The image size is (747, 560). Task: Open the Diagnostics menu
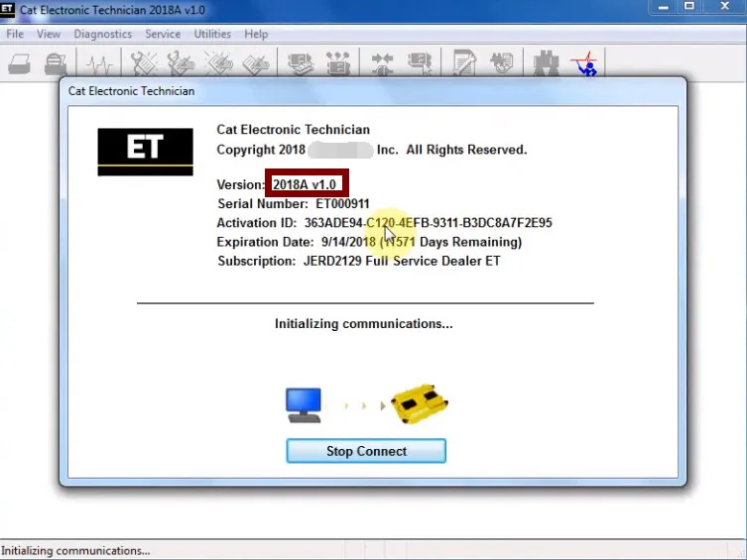coord(103,35)
